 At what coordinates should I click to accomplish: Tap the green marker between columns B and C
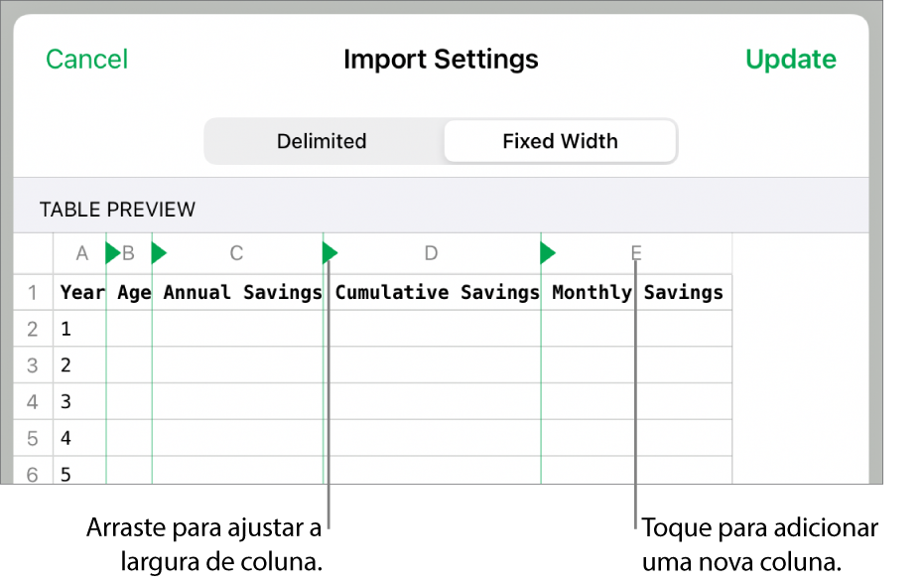click(159, 253)
